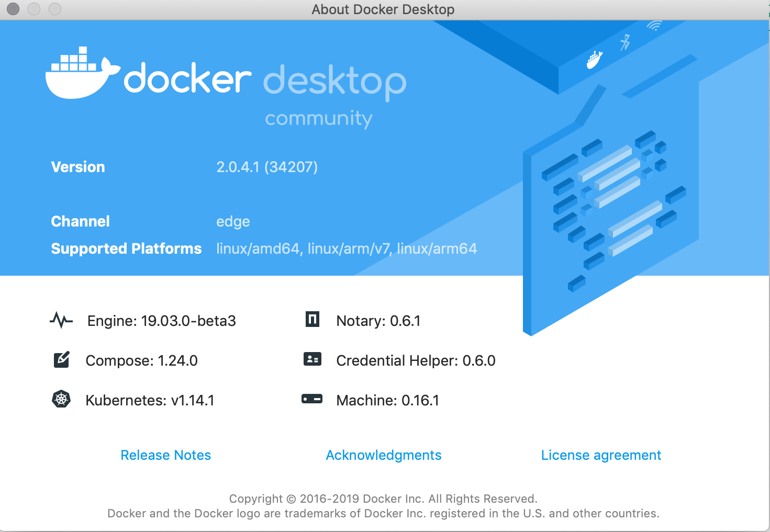Image resolution: width=770 pixels, height=532 pixels.
Task: Close the About Docker Desktop window
Action: (x=13, y=9)
